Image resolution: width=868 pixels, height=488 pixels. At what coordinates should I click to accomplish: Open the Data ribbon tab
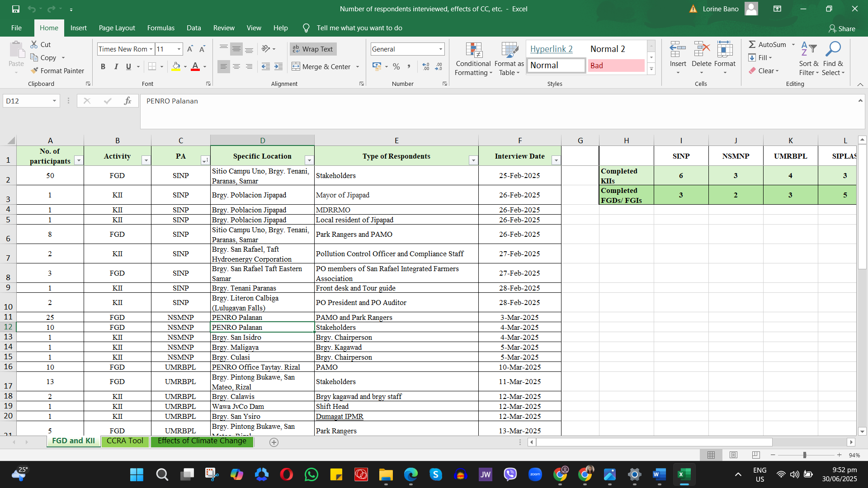click(193, 28)
